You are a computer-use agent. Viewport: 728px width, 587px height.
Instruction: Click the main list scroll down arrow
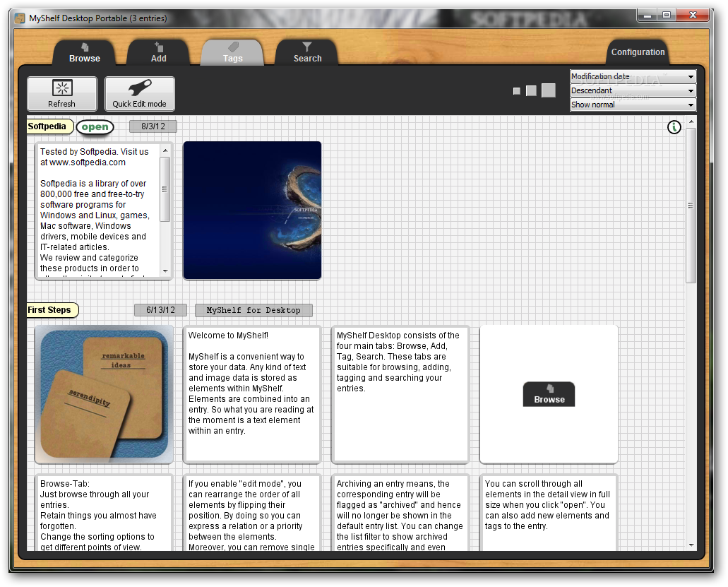coord(691,545)
